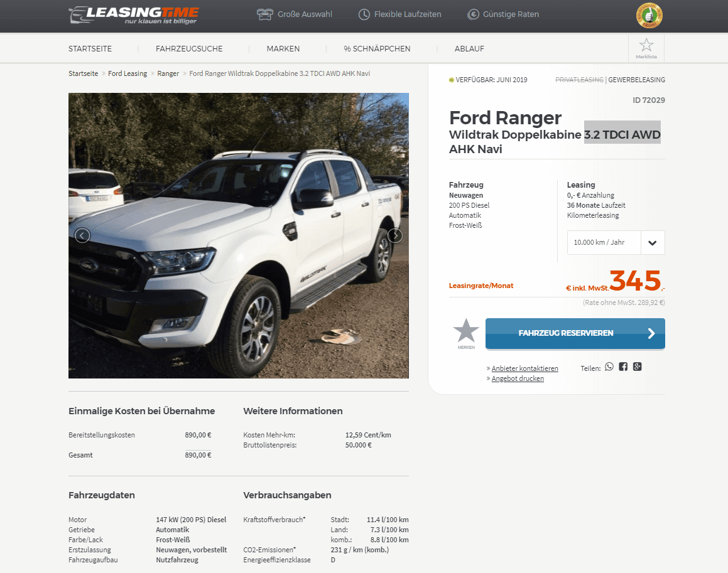Show the next vehicle photo
728x573 pixels.
click(395, 236)
